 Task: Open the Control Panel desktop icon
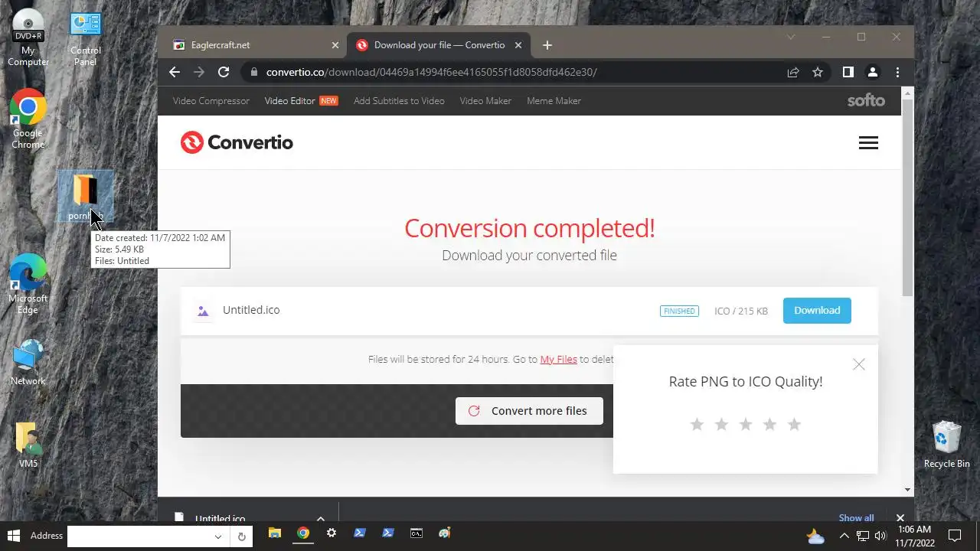(85, 37)
